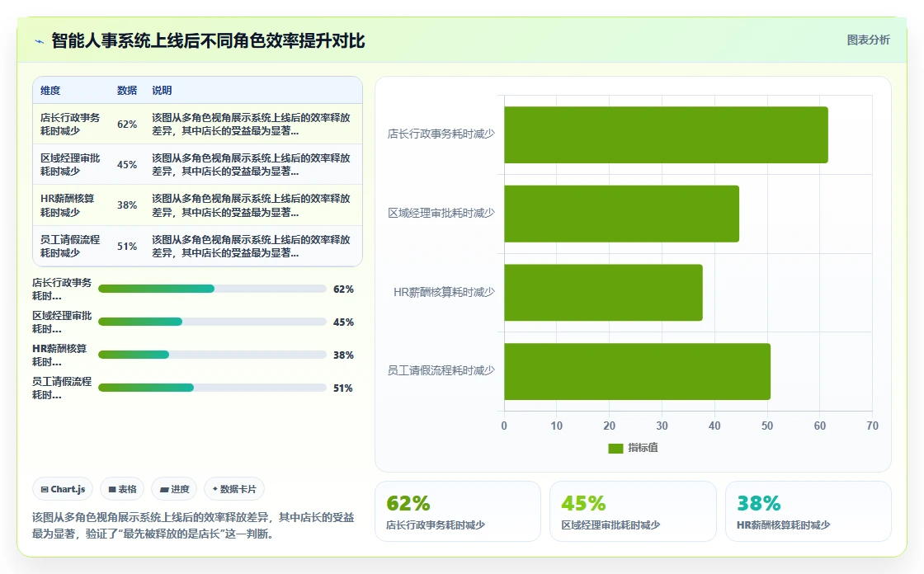Select the 数据卡片 tag chip

tap(234, 489)
